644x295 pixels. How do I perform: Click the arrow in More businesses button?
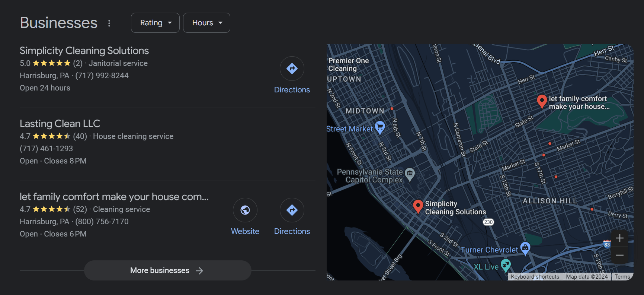coord(199,271)
